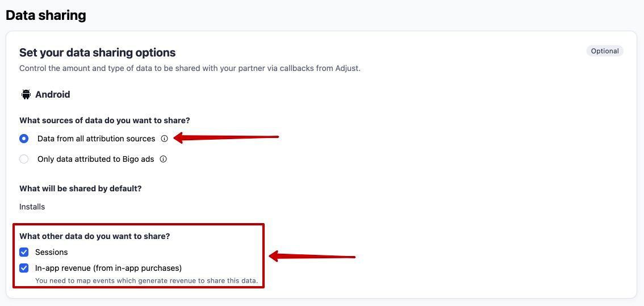Screen dimensions: 644x306
Task: Open info tooltip next to Bigo ads option
Action: coord(163,159)
